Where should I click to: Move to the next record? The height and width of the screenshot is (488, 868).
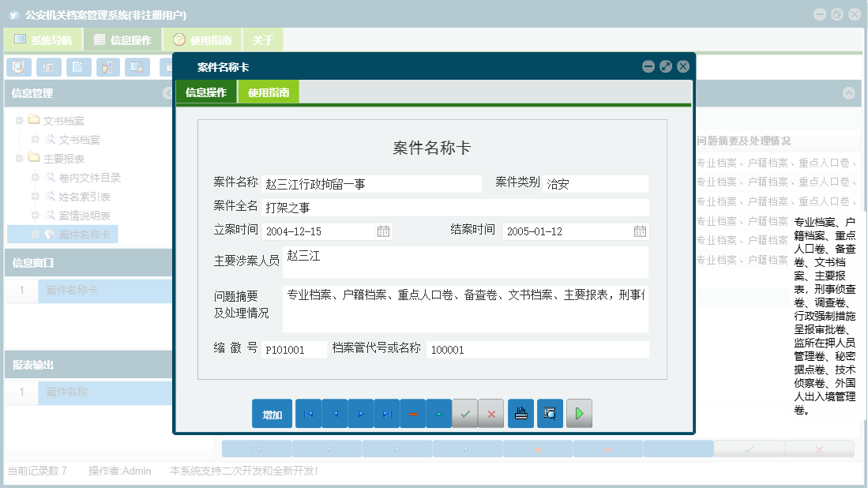click(x=361, y=413)
